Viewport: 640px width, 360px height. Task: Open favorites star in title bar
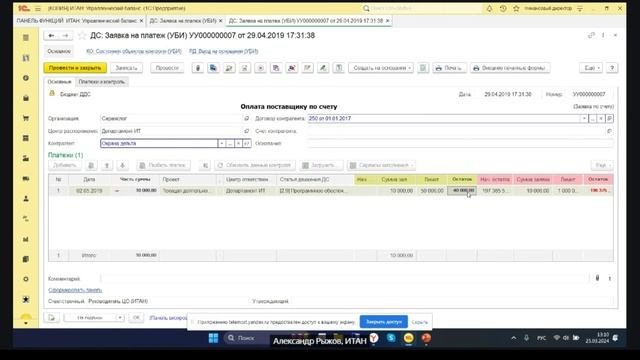coord(516,8)
